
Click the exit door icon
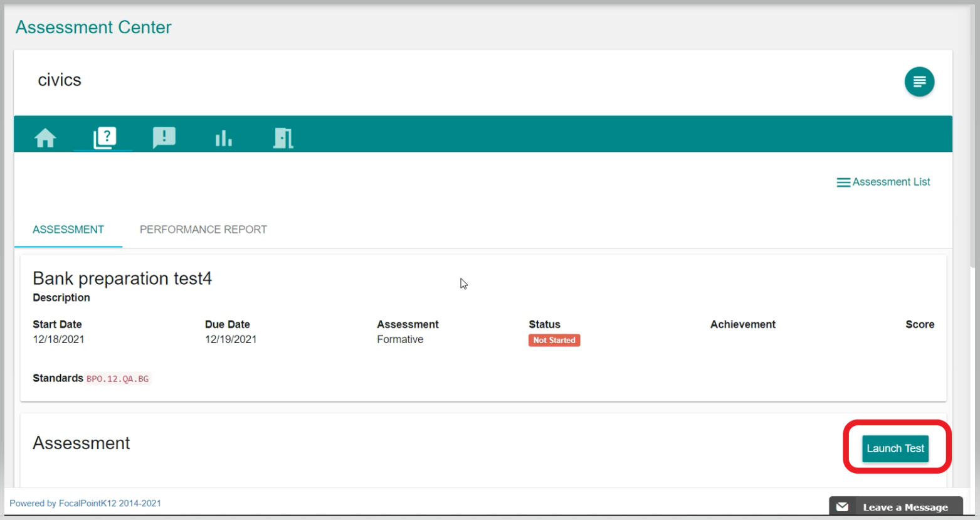pyautogui.click(x=283, y=138)
